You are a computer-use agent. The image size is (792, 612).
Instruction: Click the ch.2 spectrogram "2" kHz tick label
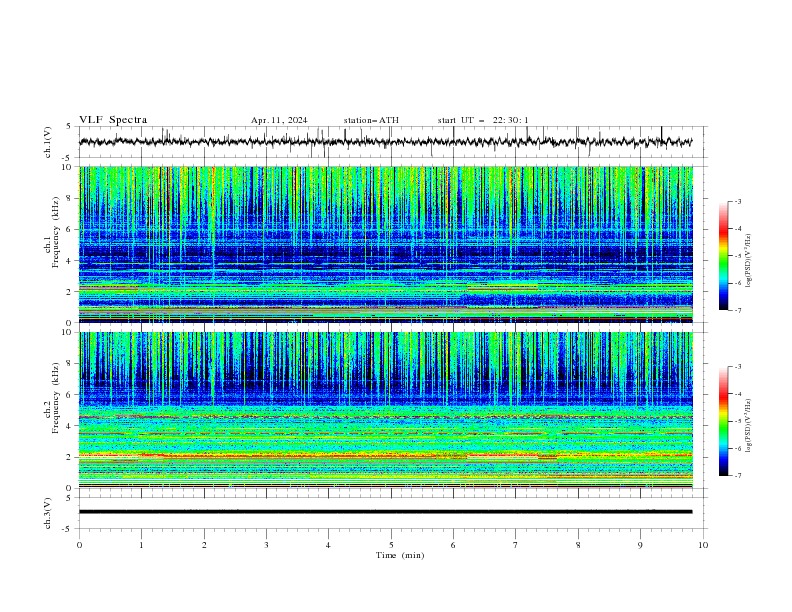[x=70, y=457]
